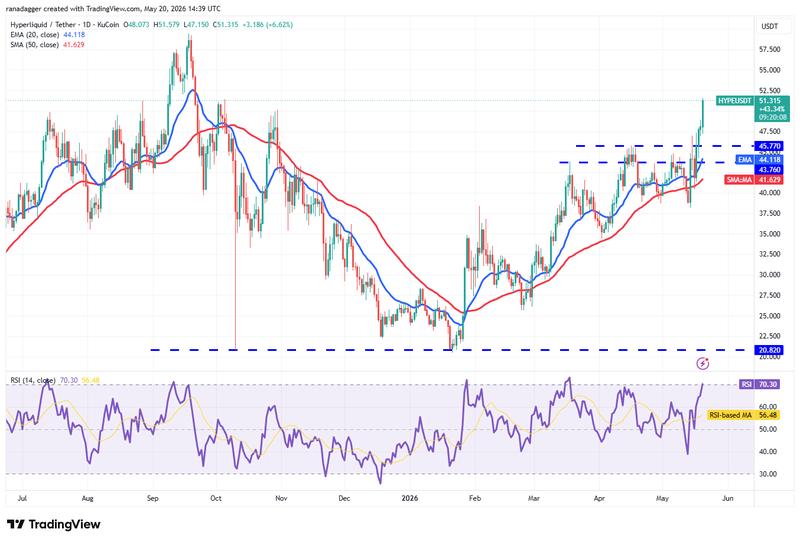Click the Mar label on time axis
Screen dimensions: 800x542
tap(534, 498)
